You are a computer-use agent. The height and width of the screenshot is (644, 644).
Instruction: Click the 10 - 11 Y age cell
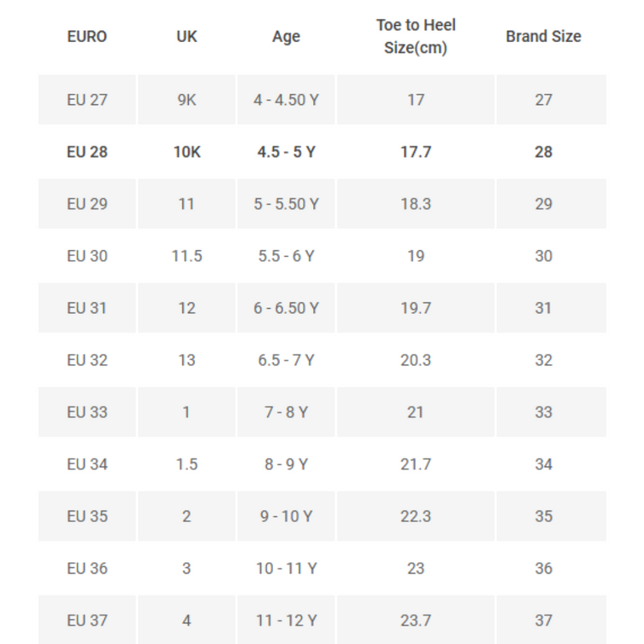[x=286, y=568]
